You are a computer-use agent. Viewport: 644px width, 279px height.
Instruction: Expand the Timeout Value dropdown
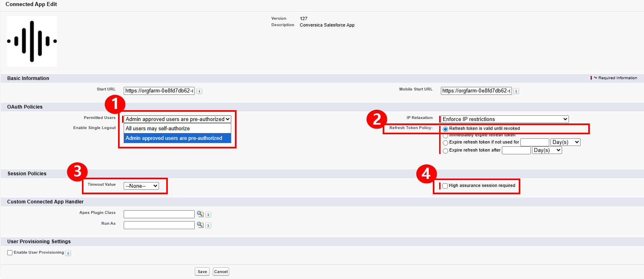(141, 186)
